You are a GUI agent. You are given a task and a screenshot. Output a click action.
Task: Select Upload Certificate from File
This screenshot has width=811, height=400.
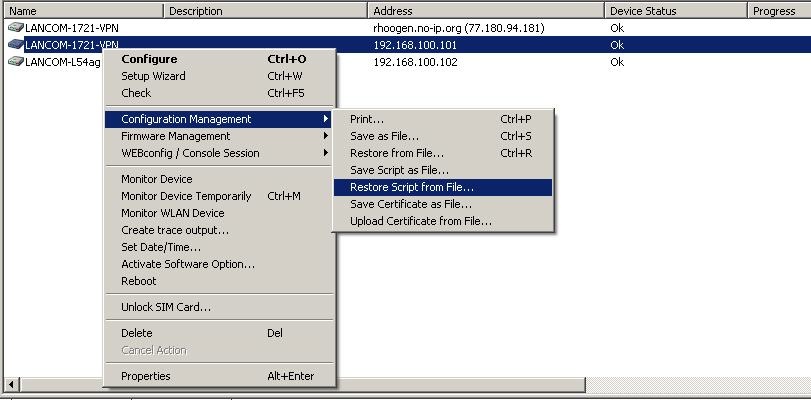tap(420, 221)
